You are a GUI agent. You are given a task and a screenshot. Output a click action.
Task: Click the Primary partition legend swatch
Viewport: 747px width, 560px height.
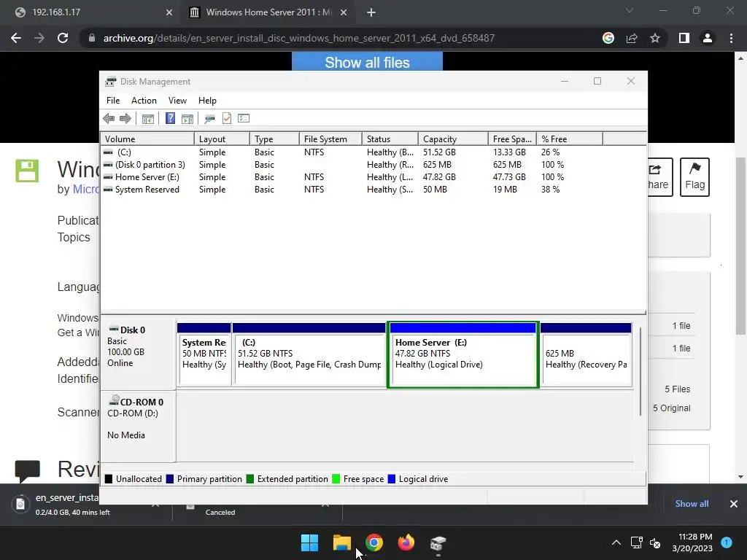coord(169,479)
